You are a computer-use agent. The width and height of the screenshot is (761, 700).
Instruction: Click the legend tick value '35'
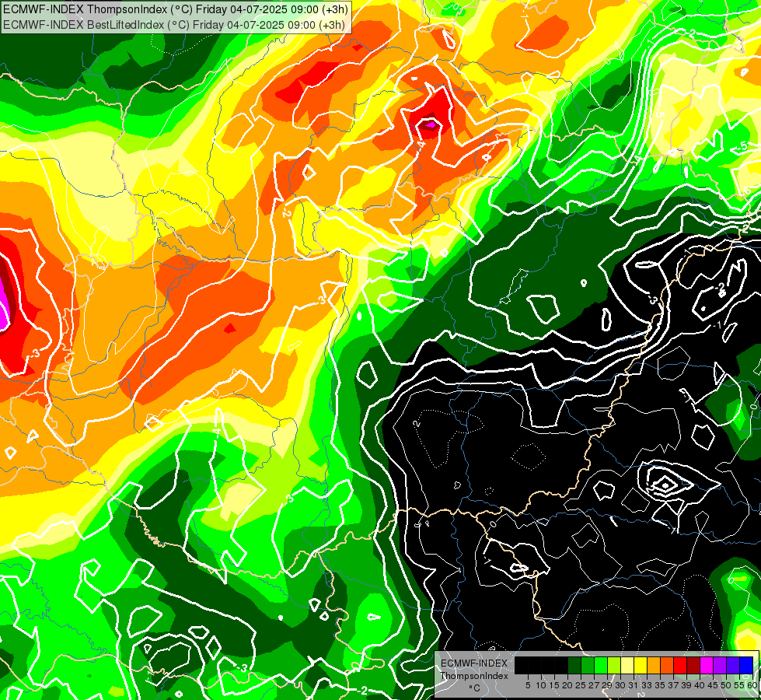point(660,685)
